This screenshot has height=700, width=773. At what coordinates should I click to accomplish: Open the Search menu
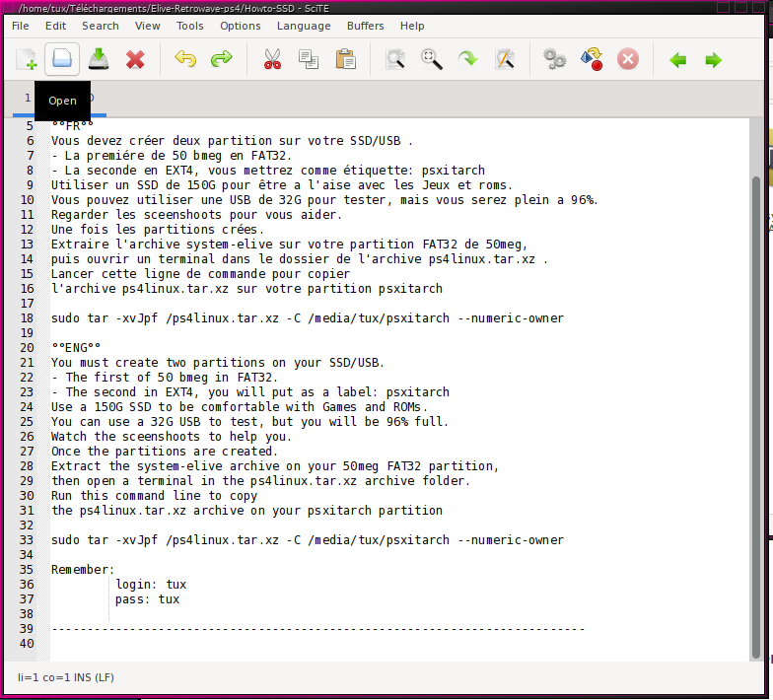point(101,26)
